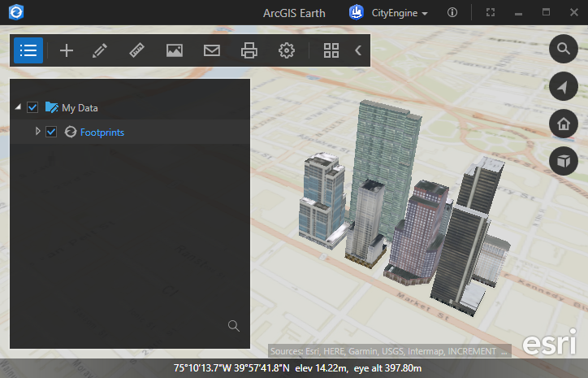Uncheck the My Data checkbox
The height and width of the screenshot is (378, 588).
pos(33,107)
